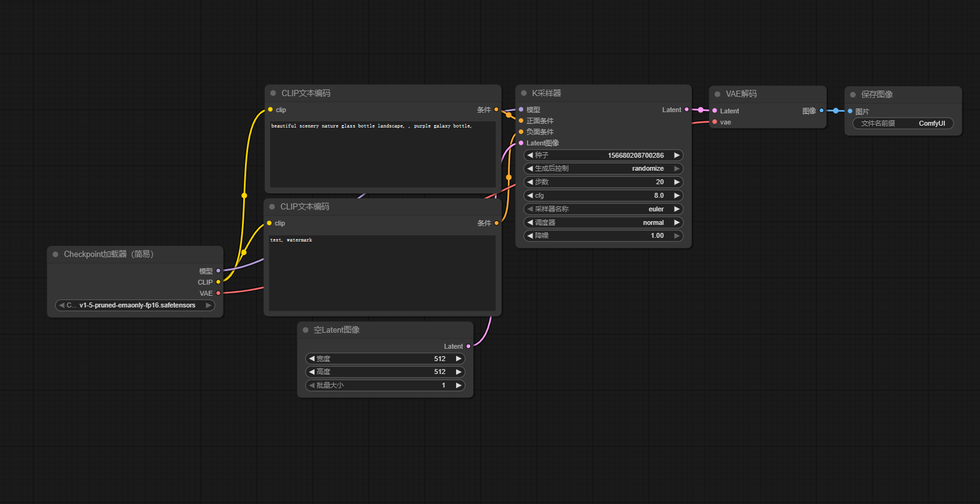980x504 pixels.
Task: Collapse the Checkpoint加载器 node using its title dot
Action: click(x=55, y=254)
